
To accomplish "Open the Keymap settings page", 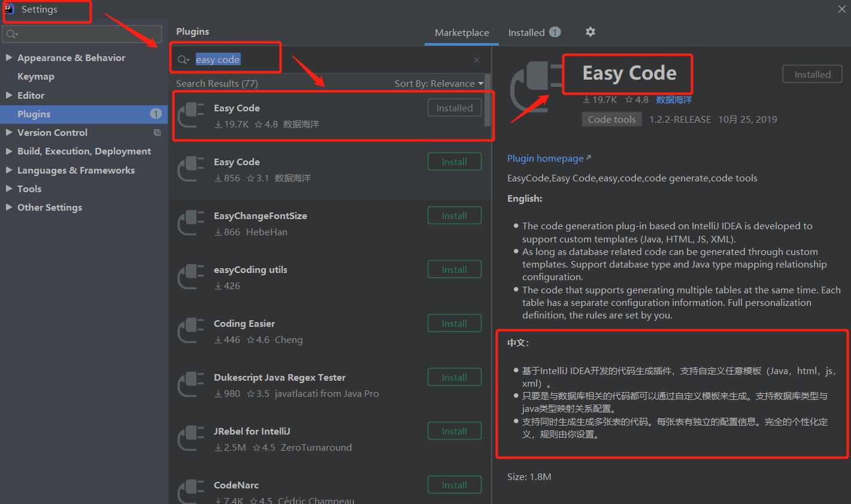I will tap(36, 77).
